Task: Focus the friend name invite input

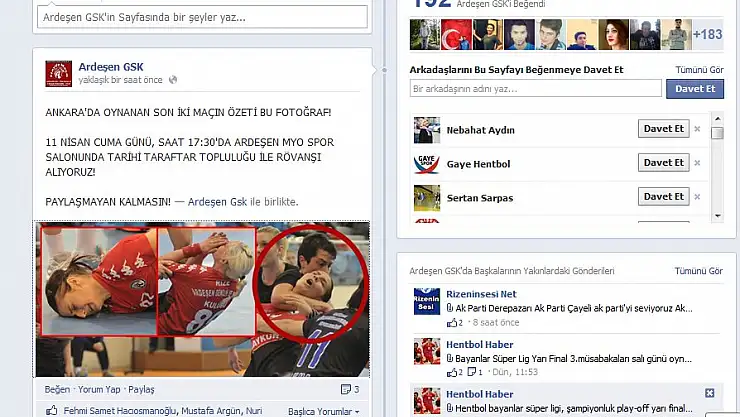Action: (x=536, y=88)
